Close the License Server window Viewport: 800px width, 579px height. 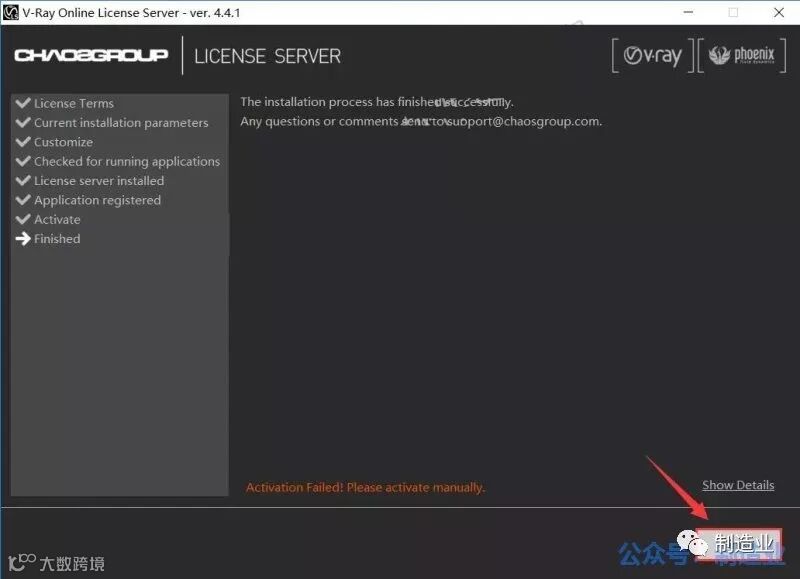pyautogui.click(x=779, y=12)
